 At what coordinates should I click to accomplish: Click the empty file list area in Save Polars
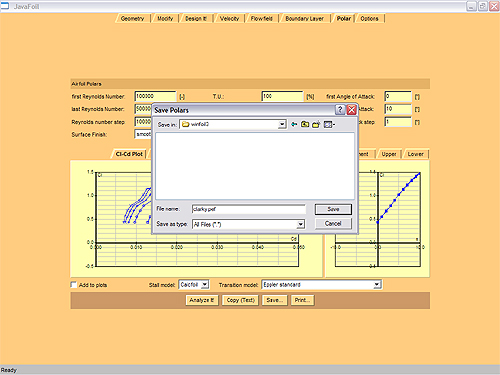[x=255, y=166]
